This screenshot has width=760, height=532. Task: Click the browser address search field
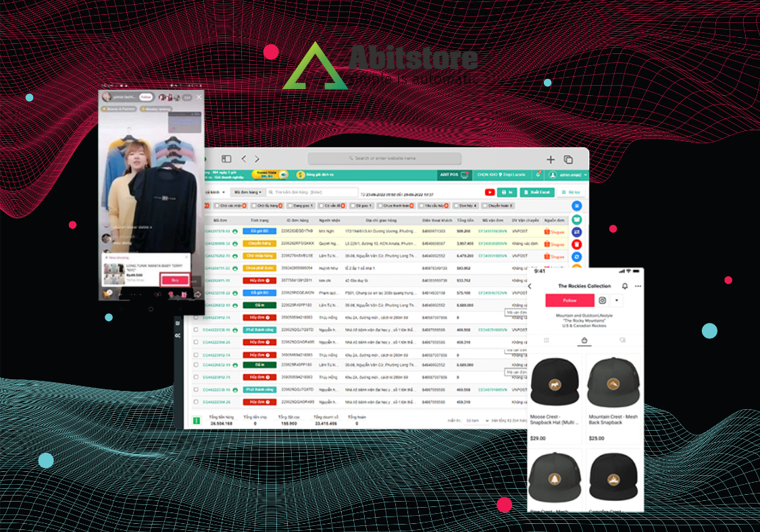(x=384, y=159)
